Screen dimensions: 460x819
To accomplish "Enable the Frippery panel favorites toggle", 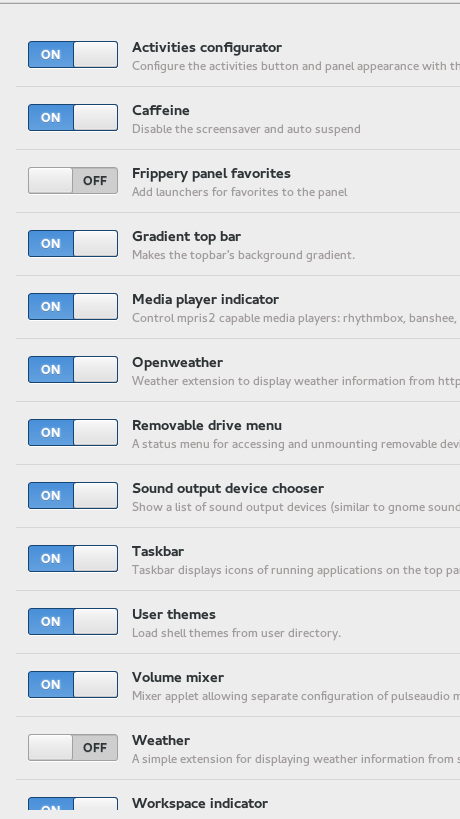I will click(x=73, y=180).
